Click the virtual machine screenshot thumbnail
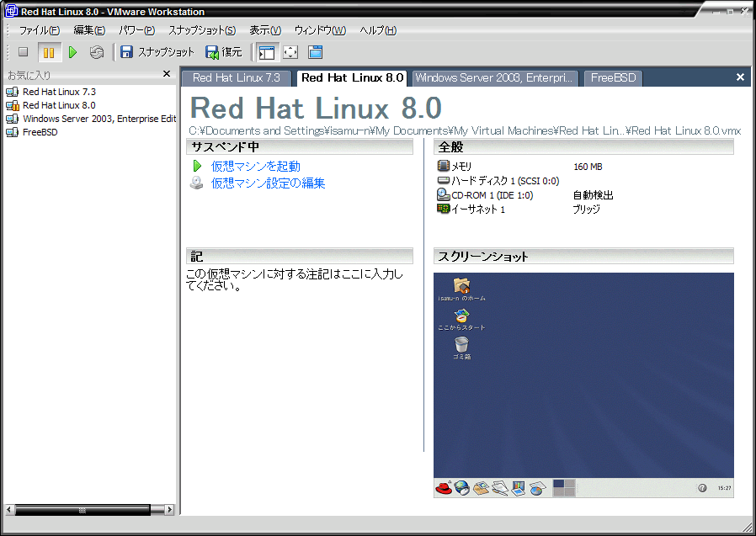 coord(583,385)
